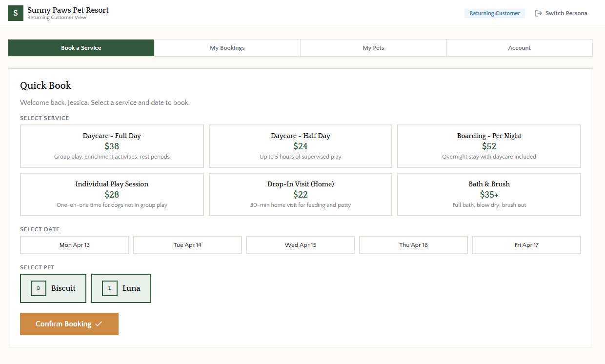Select Daycare - Full Day service
Screen dimensions: 605x364
[112, 146]
